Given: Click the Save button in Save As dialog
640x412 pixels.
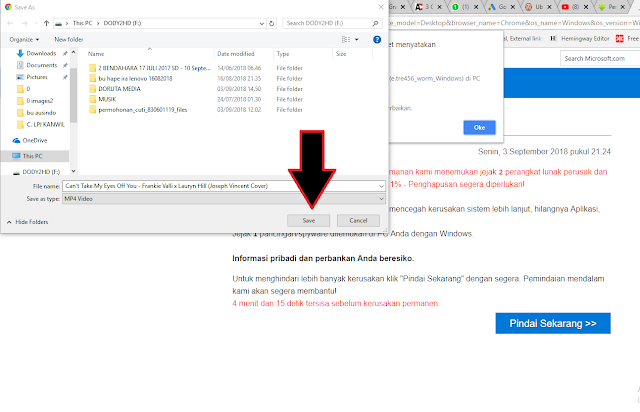Looking at the screenshot, I should coord(309,220).
